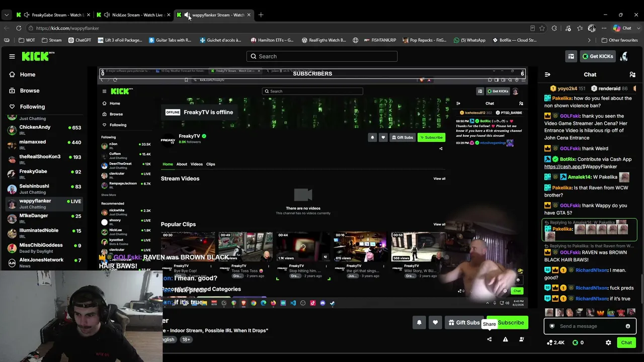Image resolution: width=644 pixels, height=362 pixels.
Task: Click the notification bell for wappyflanker
Action: tap(419, 323)
